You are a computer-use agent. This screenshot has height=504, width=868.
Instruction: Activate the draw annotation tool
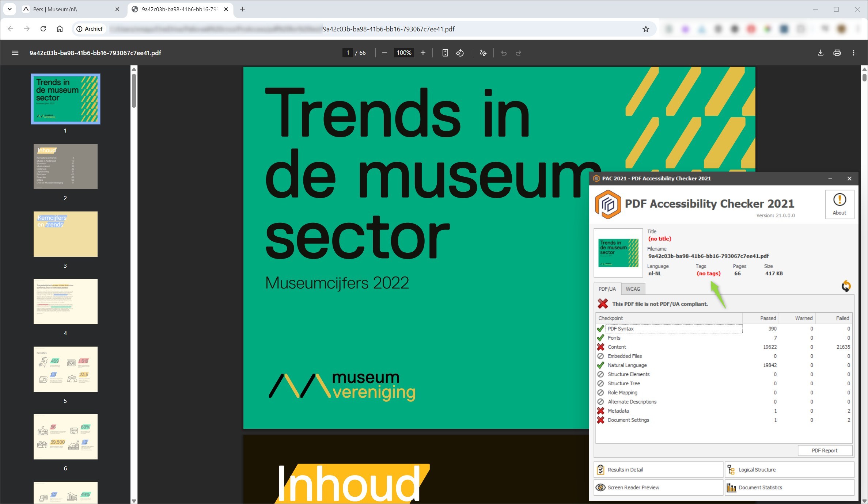(483, 53)
